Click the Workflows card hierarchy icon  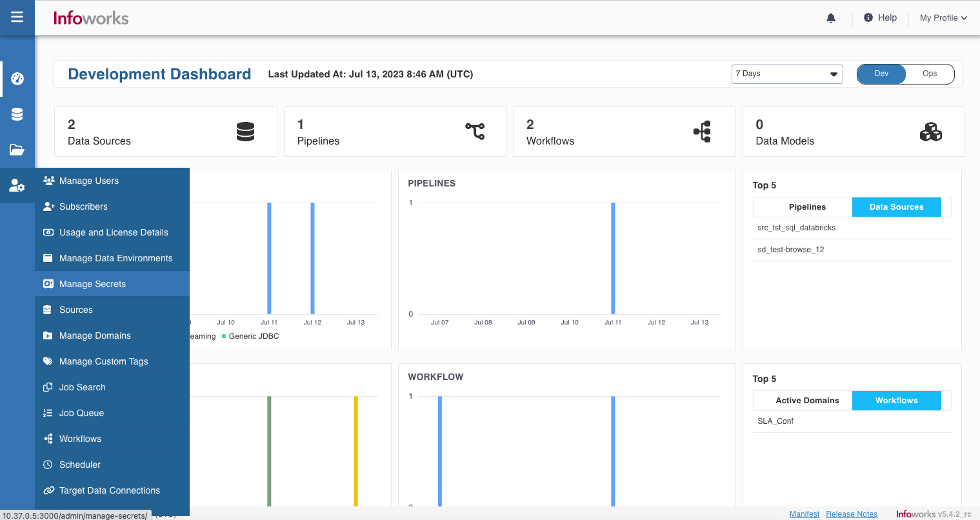coord(703,132)
